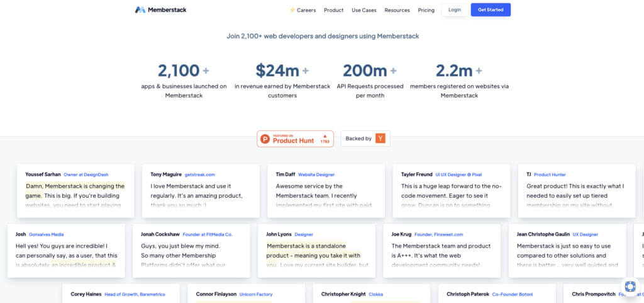Click the Backed by Y Combinator badge
Screen dimensions: 644x303
tap(365, 139)
